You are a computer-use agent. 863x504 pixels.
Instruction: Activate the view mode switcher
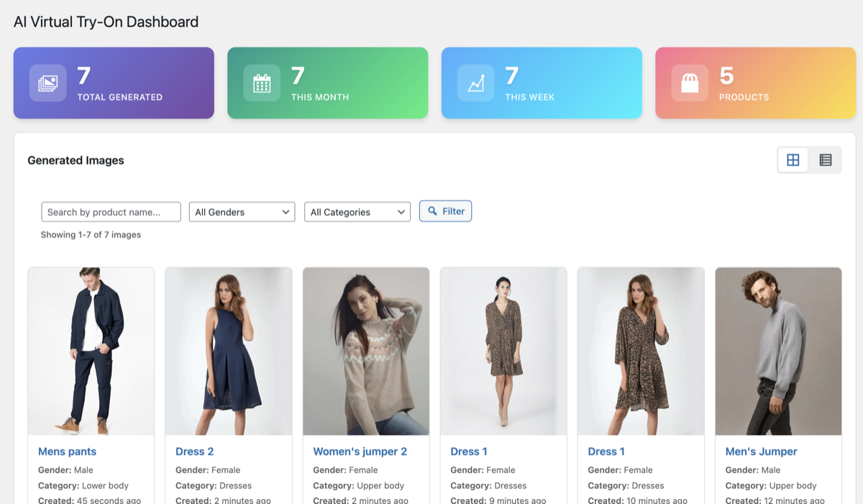(x=808, y=160)
